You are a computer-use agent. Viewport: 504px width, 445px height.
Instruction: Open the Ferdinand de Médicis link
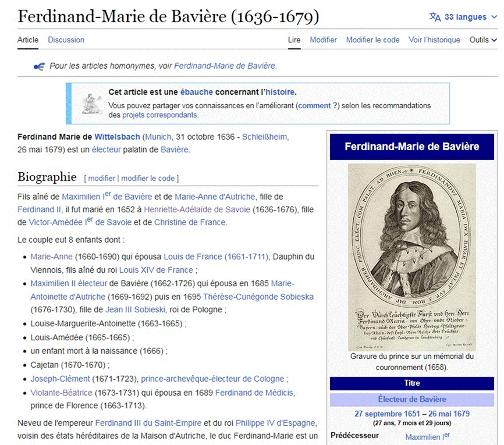point(254,393)
